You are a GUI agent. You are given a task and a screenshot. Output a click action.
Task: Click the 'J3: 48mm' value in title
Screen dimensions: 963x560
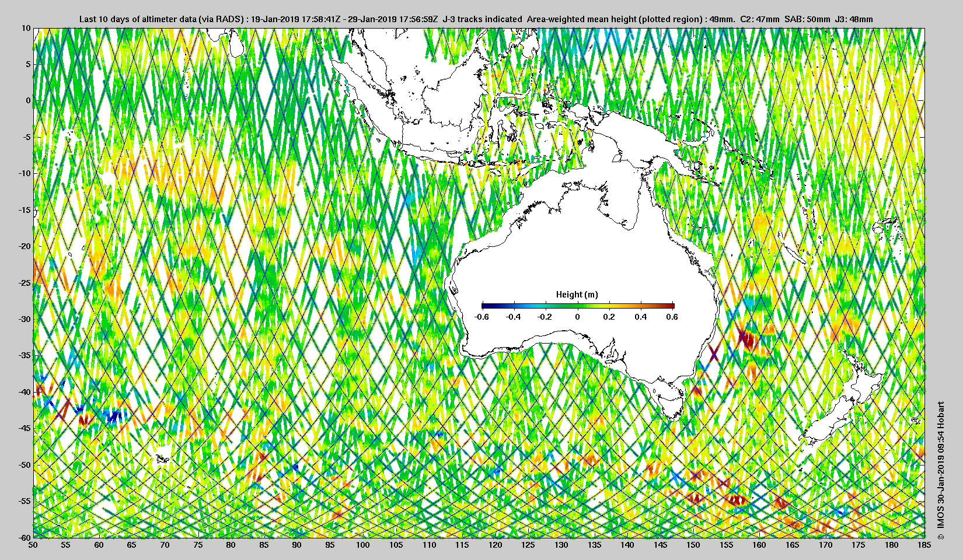click(x=854, y=19)
